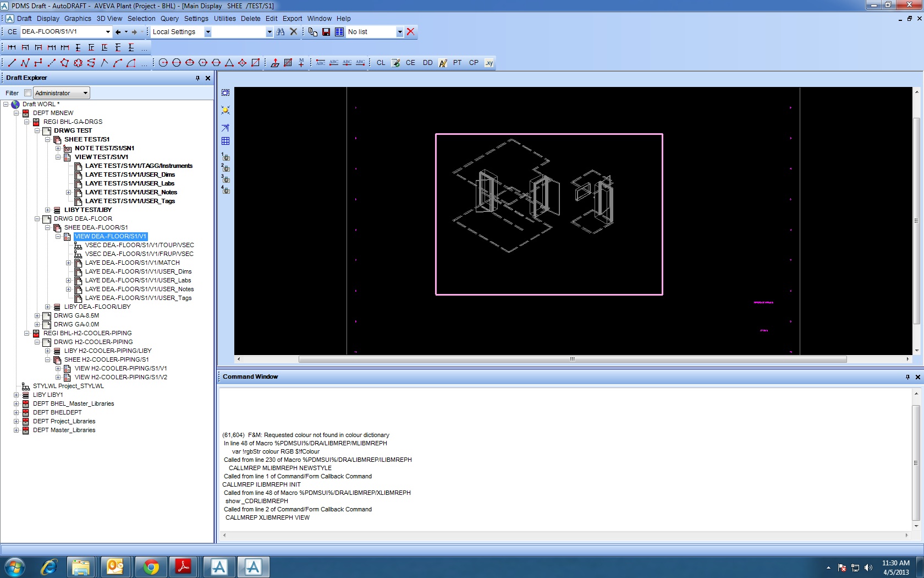Select the circle with center point tool
The width and height of the screenshot is (924, 578).
pos(163,63)
